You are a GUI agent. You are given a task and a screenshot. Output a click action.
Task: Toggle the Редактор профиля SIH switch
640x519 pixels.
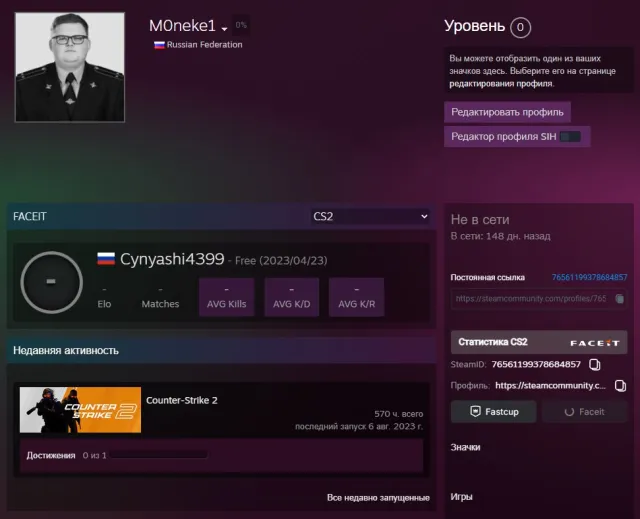tap(570, 137)
